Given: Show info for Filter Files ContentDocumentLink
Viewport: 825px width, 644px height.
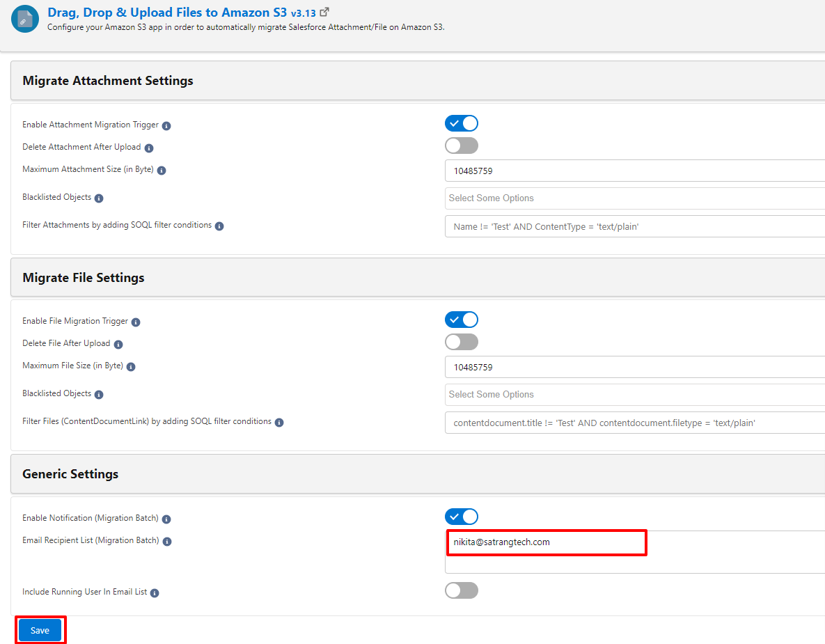Looking at the screenshot, I should click(279, 423).
